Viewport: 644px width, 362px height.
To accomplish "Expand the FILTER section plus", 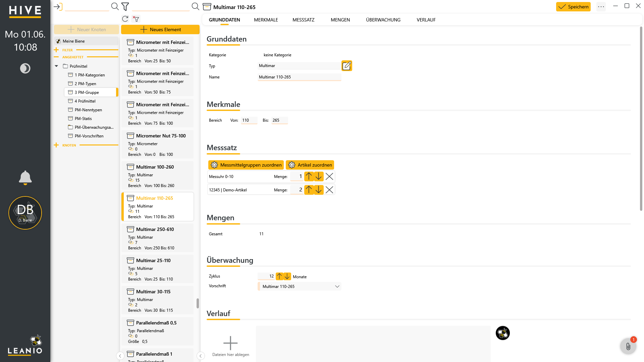I will [56, 50].
